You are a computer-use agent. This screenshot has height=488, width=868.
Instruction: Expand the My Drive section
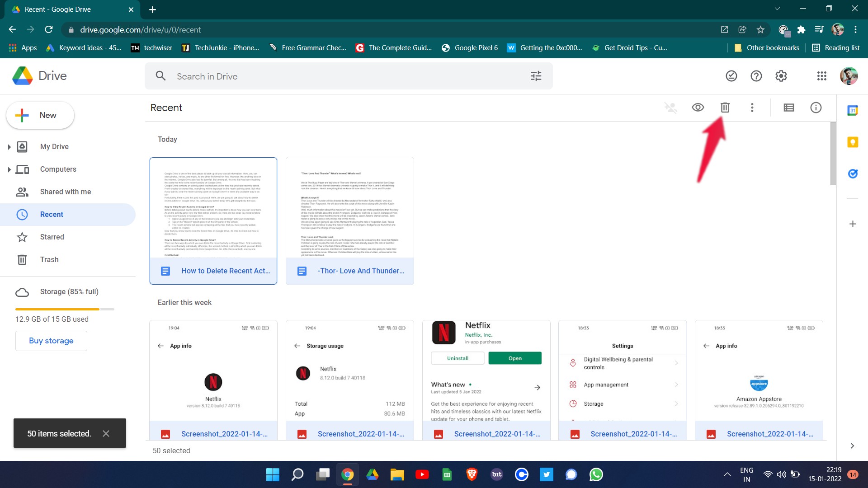coord(9,146)
